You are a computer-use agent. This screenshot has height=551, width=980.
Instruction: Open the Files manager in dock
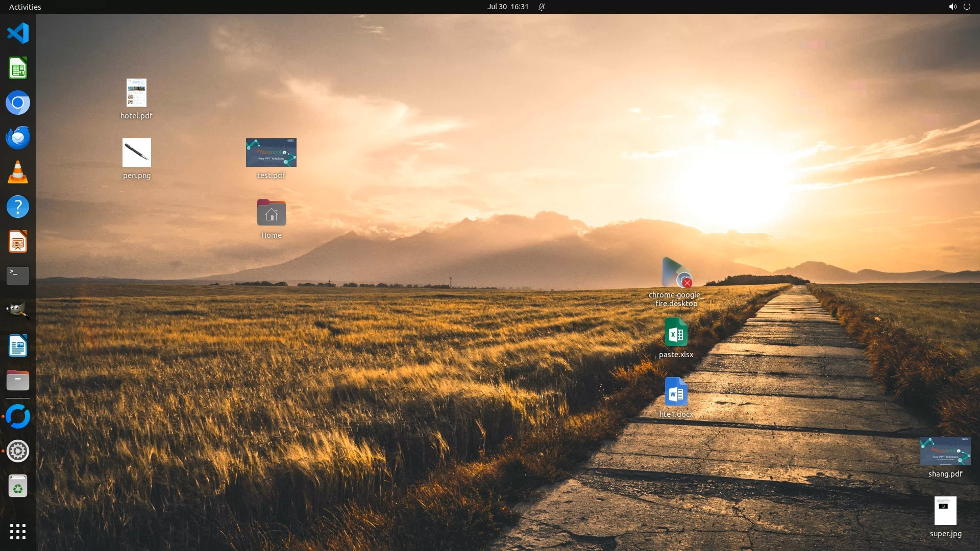pos(18,381)
